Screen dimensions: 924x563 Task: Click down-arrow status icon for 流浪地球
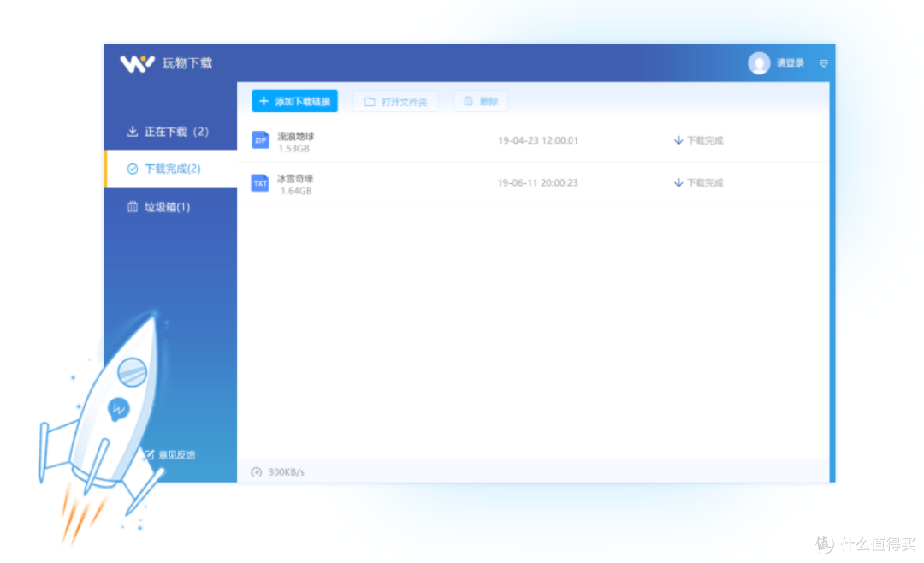[x=678, y=140]
